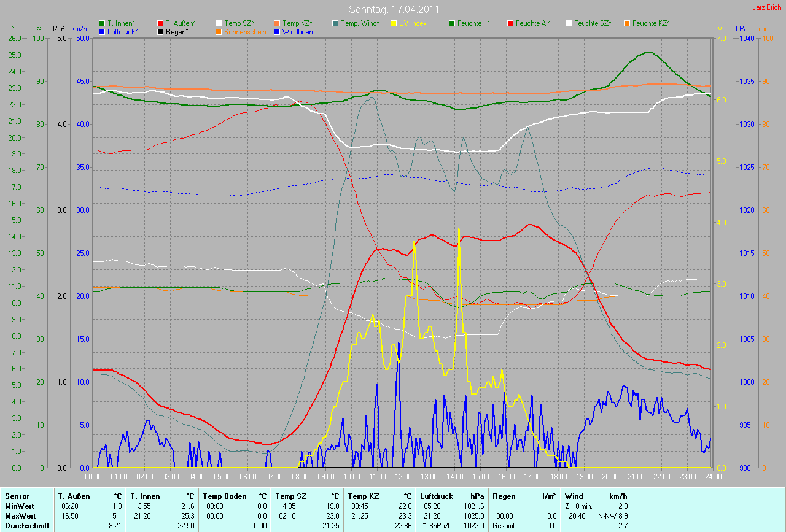Toggle the Feuchte A. series label
The width and height of the screenshot is (786, 532).
pyautogui.click(x=533, y=23)
